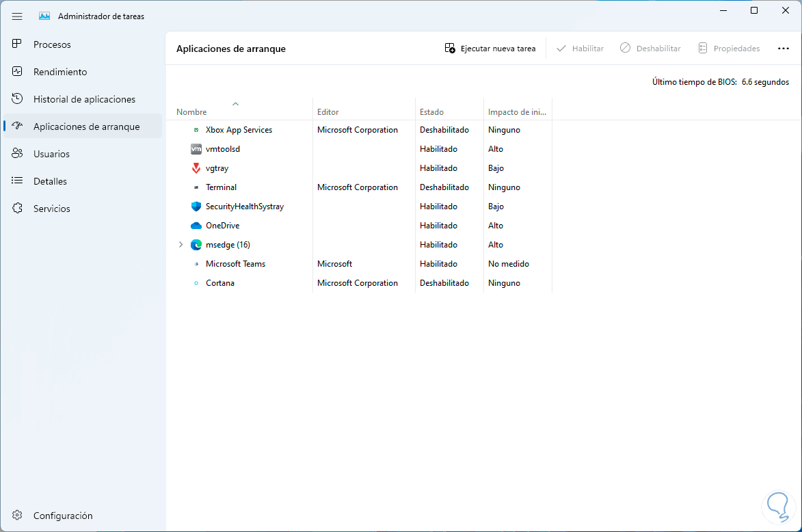The height and width of the screenshot is (532, 802).
Task: Click the Ejecutar nueva tarea icon
Action: point(450,48)
